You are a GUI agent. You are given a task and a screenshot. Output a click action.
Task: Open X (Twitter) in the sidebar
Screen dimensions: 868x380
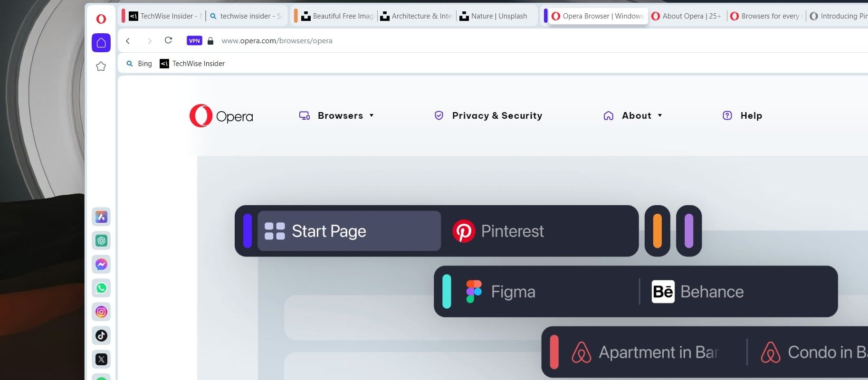click(101, 360)
